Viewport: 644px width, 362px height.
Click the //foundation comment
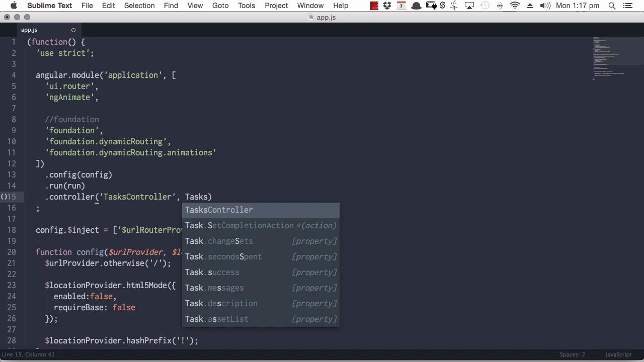click(72, 119)
